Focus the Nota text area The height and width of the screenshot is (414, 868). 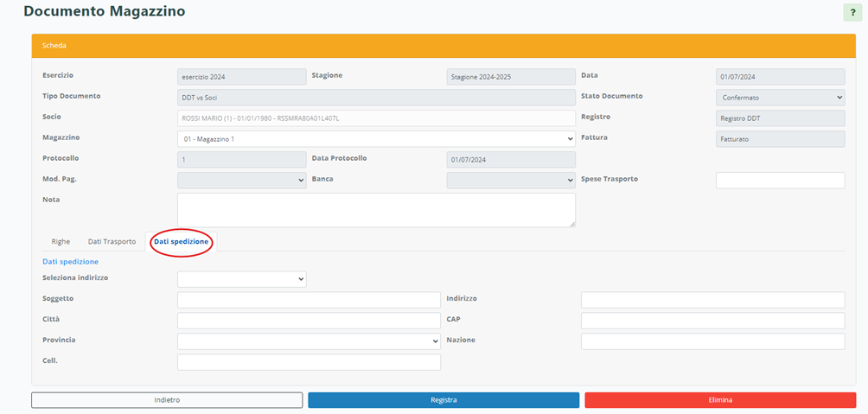click(376, 210)
